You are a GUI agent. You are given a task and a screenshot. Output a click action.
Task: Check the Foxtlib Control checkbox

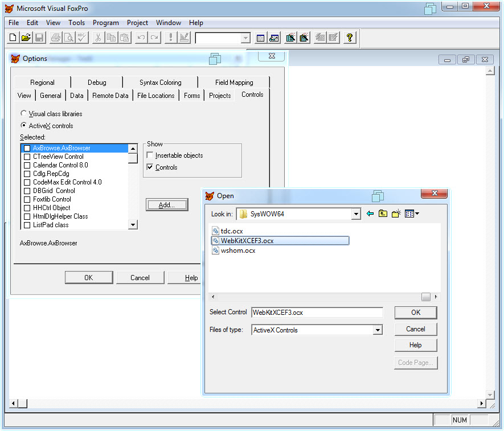coord(27,199)
